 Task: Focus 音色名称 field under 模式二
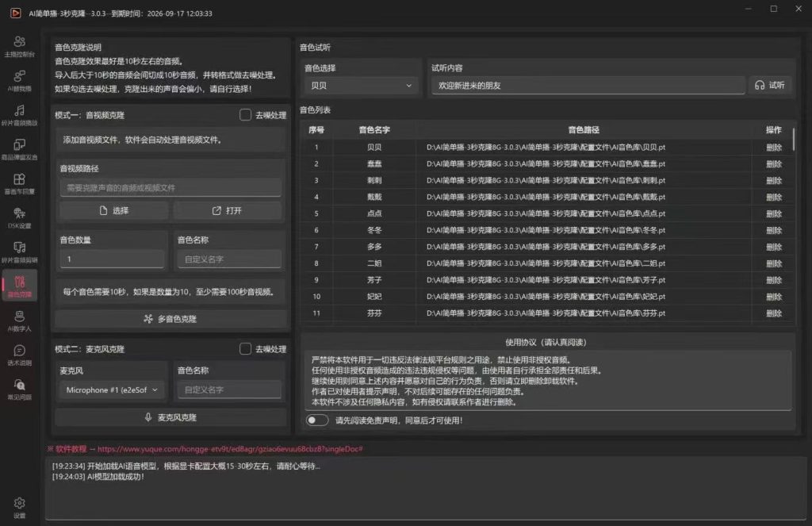pos(229,390)
